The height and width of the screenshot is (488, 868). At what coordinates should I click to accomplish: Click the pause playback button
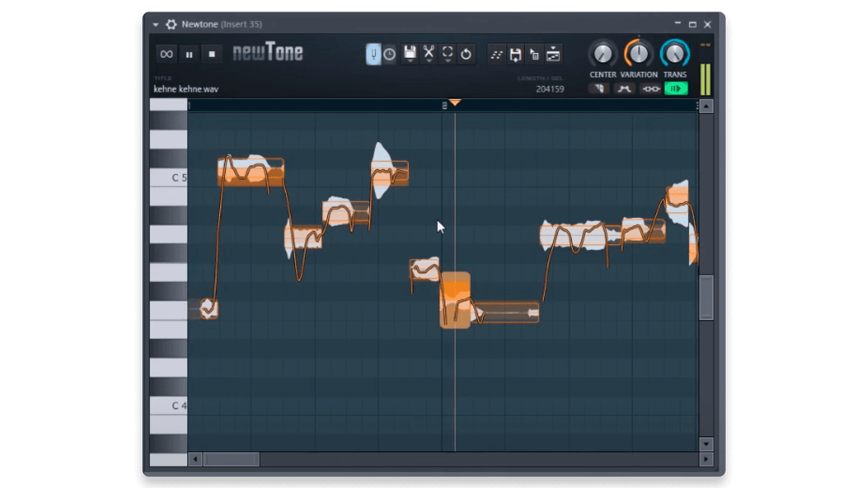coord(190,54)
